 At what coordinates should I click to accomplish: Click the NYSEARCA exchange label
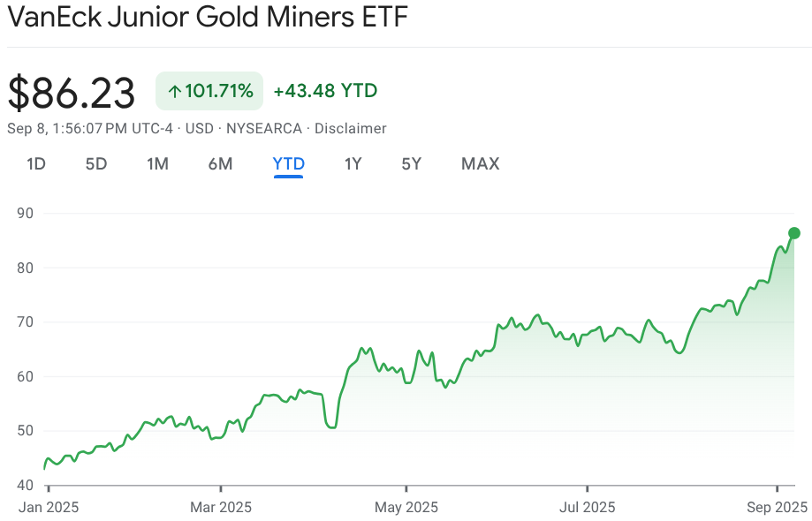coord(264,128)
